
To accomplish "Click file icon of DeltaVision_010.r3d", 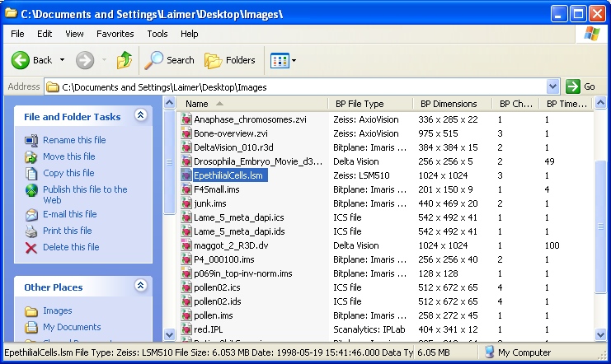I will pos(186,147).
